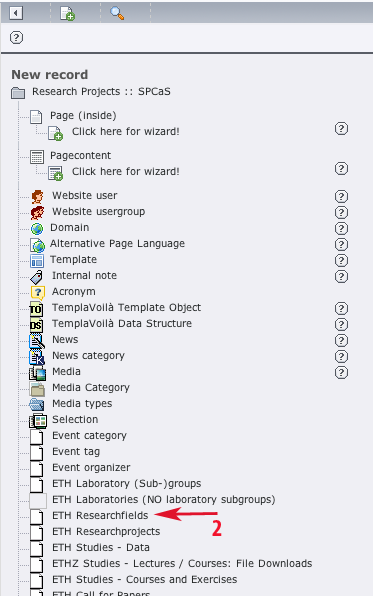Create new ETH Researchfields record
373x596 pixels.
pyautogui.click(x=100, y=515)
